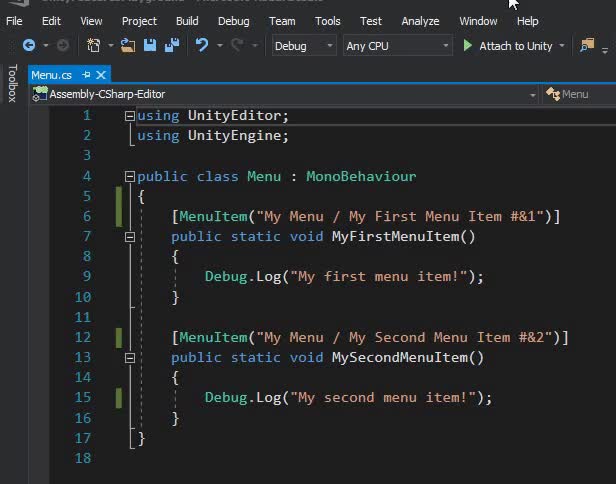Click the Open File folder icon
Viewport: 616px width, 484px height.
point(127,46)
